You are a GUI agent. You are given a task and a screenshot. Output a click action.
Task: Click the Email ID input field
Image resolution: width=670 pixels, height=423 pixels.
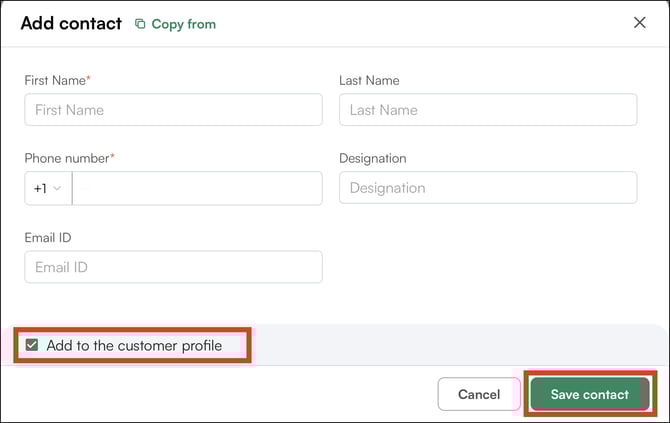(173, 267)
